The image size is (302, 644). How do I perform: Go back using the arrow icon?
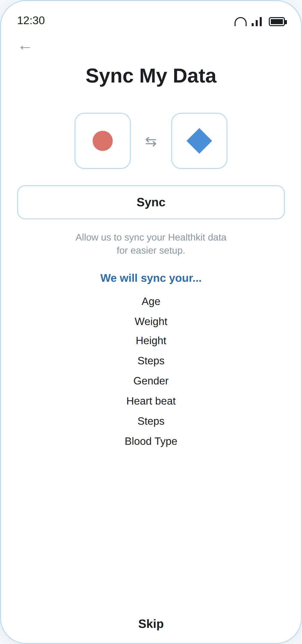point(25,48)
